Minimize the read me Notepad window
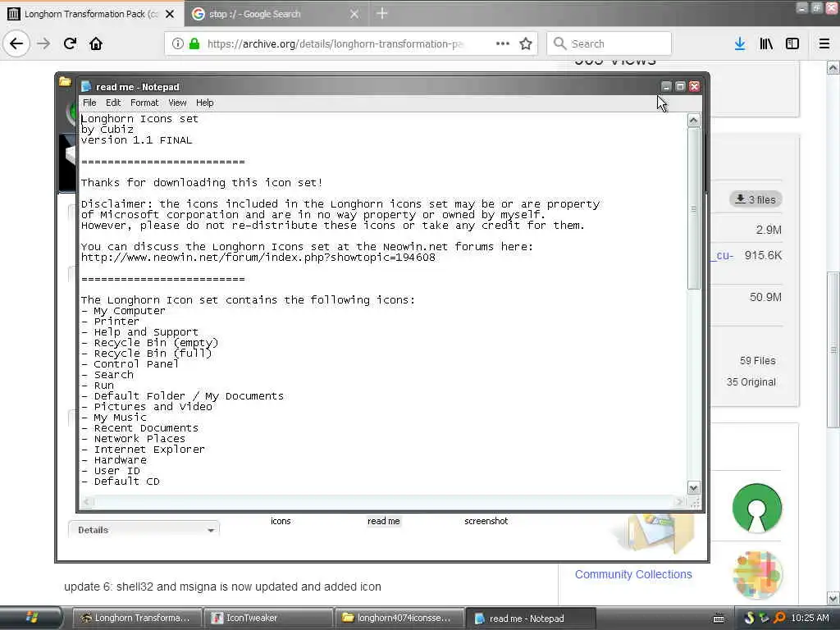 (x=666, y=86)
